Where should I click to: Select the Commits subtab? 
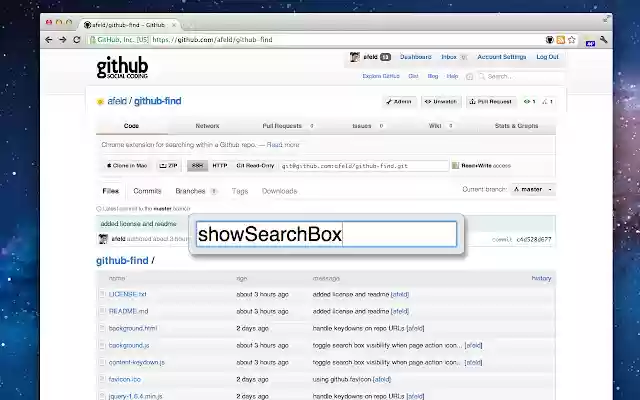147,191
